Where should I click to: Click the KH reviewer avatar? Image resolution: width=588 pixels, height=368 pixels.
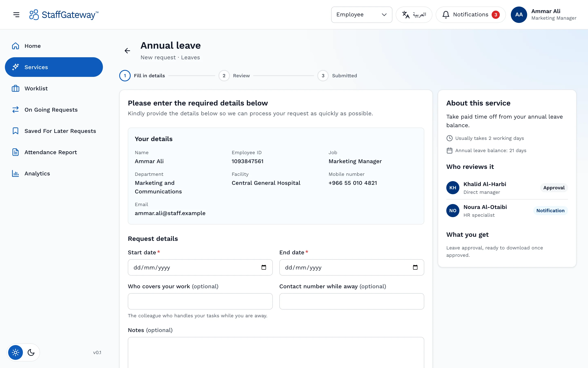[x=453, y=188]
